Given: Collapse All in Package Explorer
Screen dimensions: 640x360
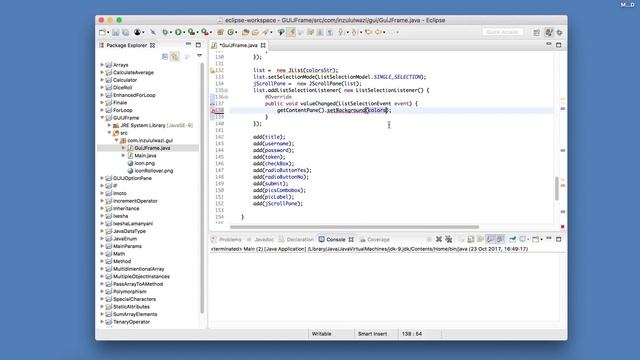Looking at the screenshot, I should (165, 57).
